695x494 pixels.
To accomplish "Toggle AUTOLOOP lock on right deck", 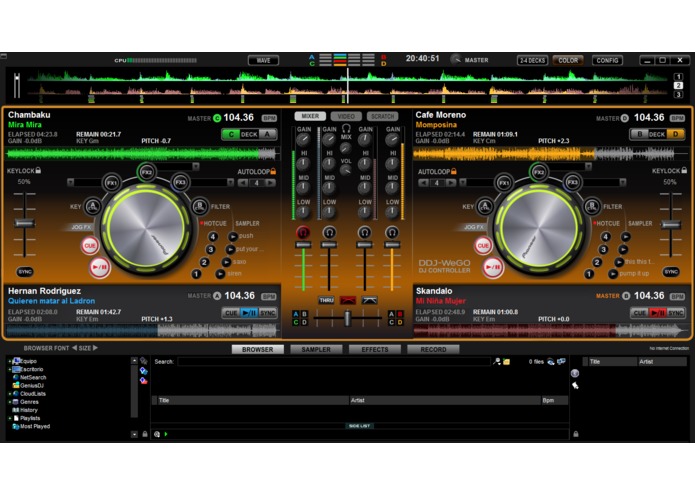I will pyautogui.click(x=453, y=171).
